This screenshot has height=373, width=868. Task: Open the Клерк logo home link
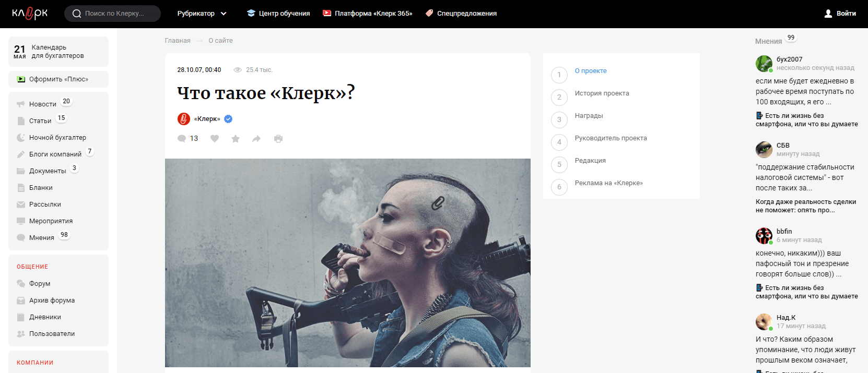click(30, 13)
